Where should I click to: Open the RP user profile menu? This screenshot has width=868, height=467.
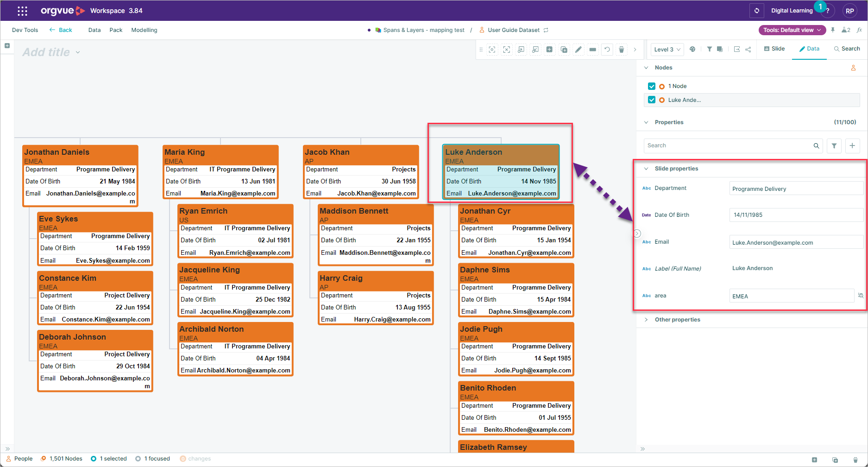pyautogui.click(x=850, y=11)
